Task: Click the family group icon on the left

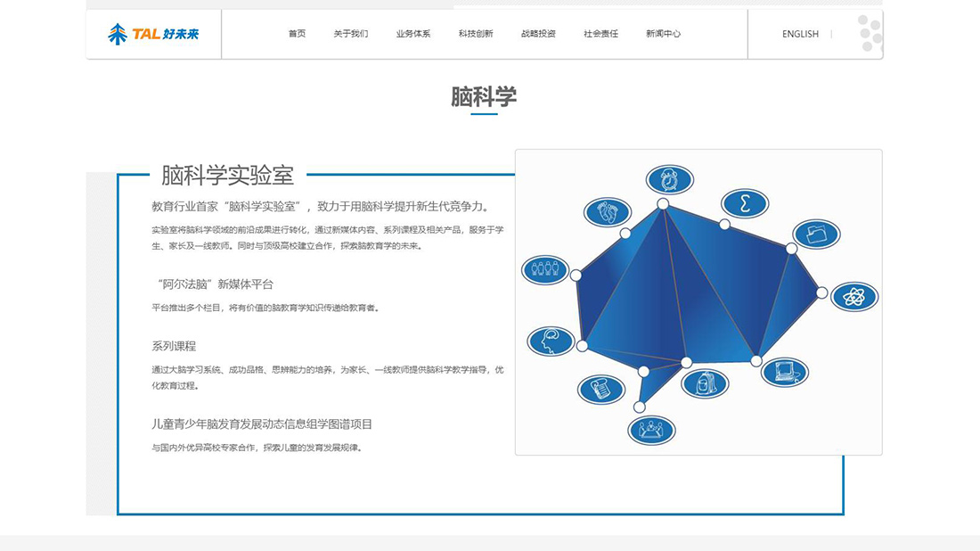Action: click(x=544, y=269)
